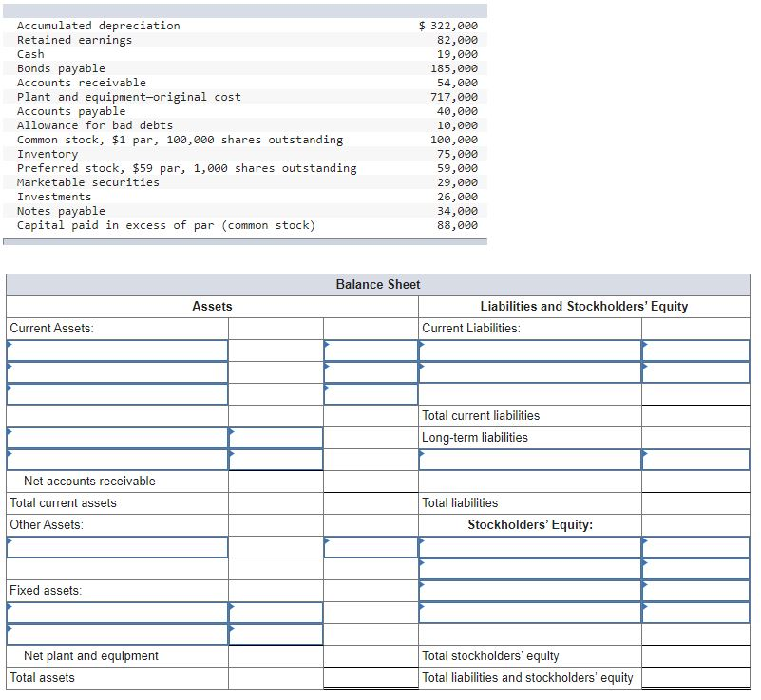Click amount field directly above Net plant and equipment

[x=276, y=634]
